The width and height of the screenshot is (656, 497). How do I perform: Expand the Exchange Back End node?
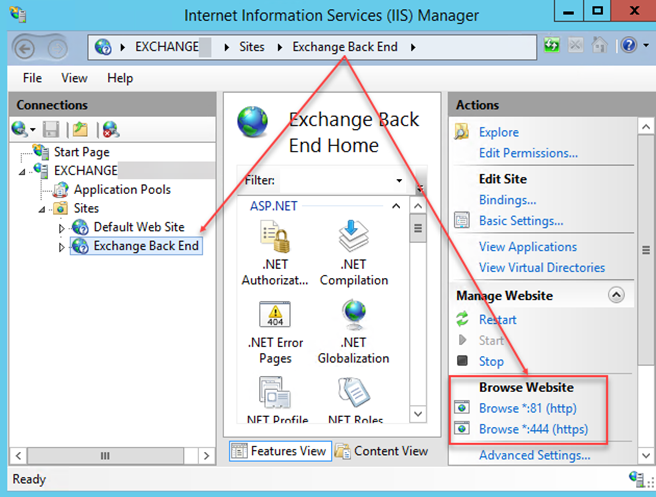[x=62, y=247]
